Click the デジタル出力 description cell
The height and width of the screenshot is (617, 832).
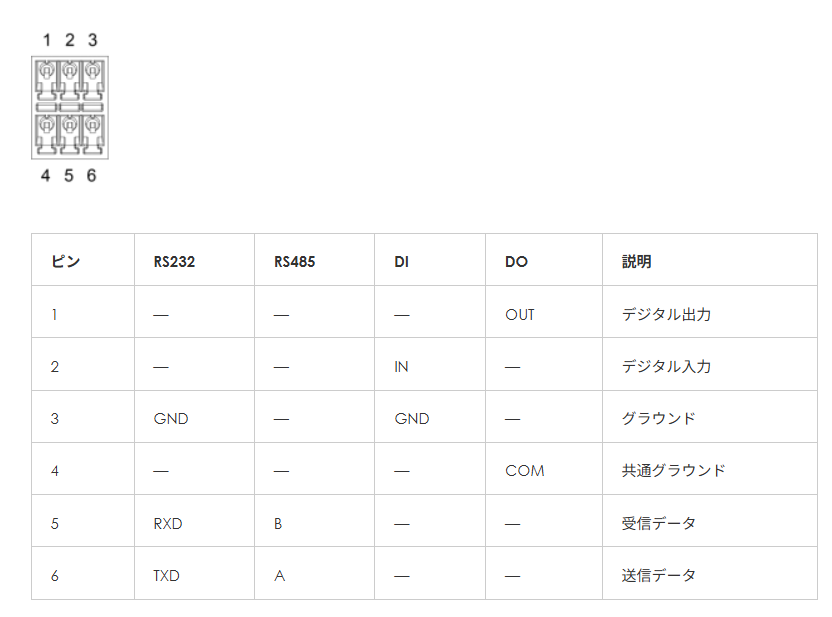[x=666, y=314]
